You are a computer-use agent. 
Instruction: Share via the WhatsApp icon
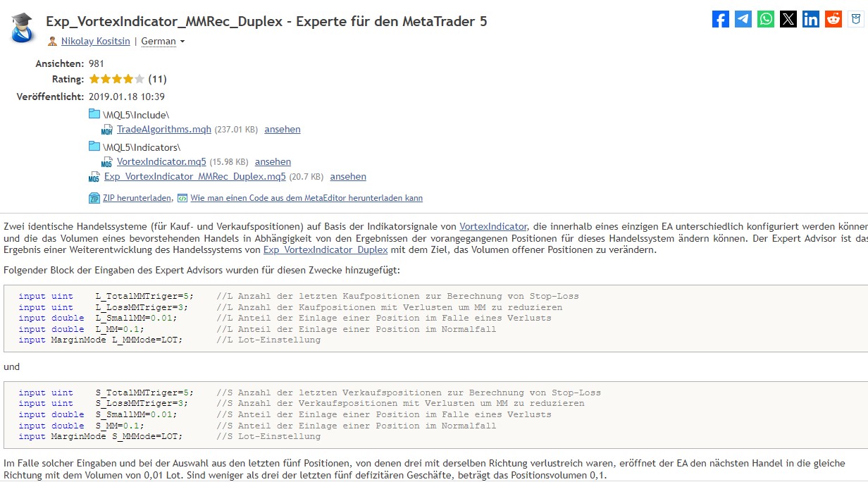tap(766, 19)
